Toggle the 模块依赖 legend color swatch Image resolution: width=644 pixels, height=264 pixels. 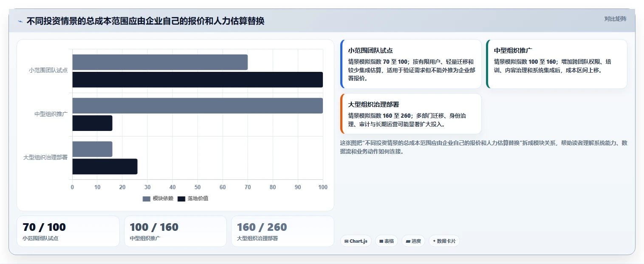click(x=147, y=199)
